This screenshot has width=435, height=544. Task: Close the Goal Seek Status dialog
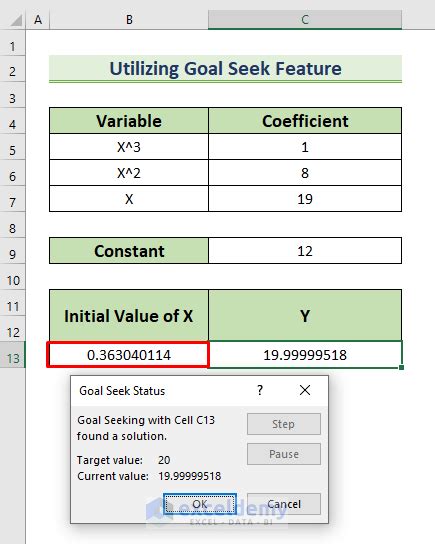pyautogui.click(x=305, y=390)
